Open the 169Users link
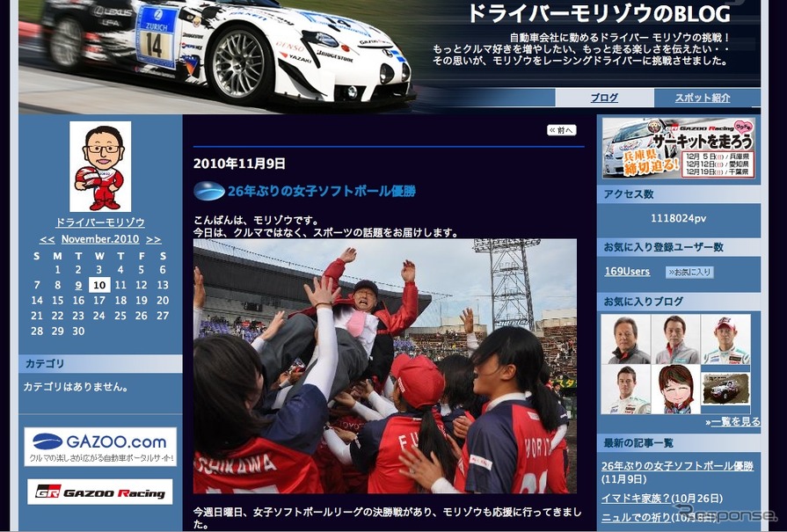This screenshot has width=787, height=532. [627, 272]
